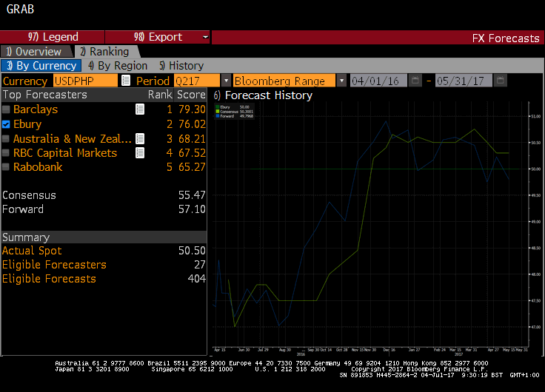Screen dimensions: 545x392
Task: Click the Score column header
Action: 191,95
